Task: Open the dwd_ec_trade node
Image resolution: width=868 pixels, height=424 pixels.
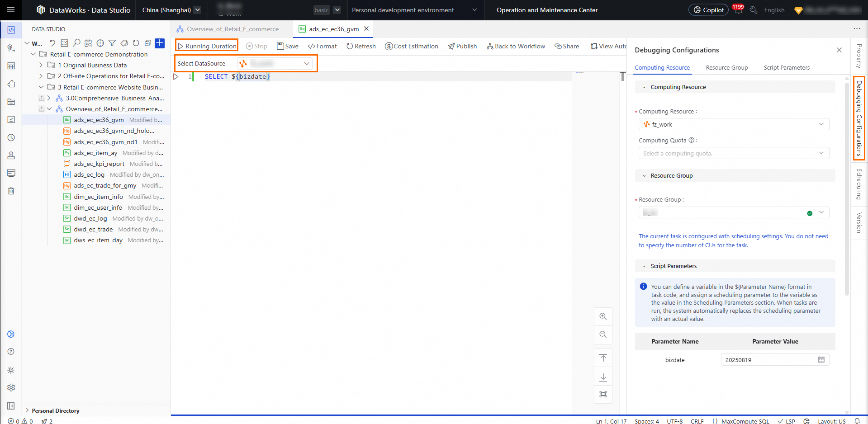Action: coord(93,230)
